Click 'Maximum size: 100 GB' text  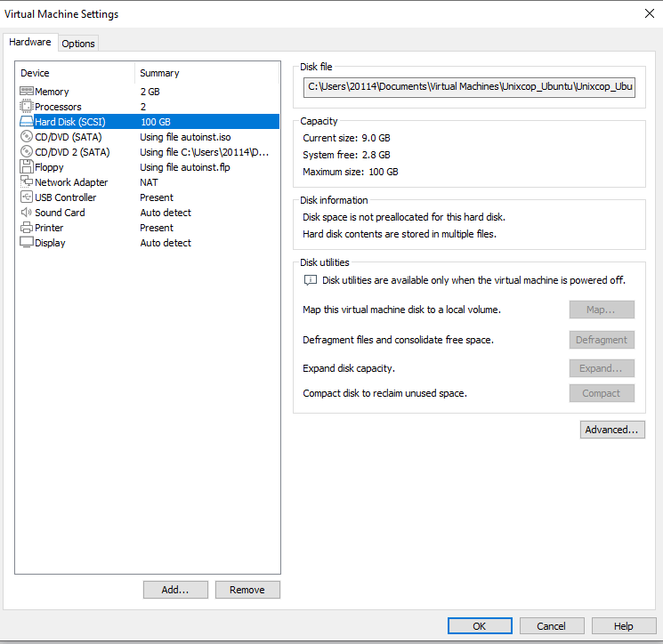pos(350,172)
